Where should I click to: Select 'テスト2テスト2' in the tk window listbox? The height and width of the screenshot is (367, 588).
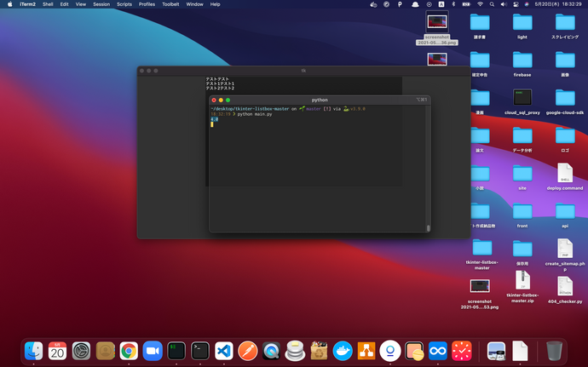[x=220, y=88]
